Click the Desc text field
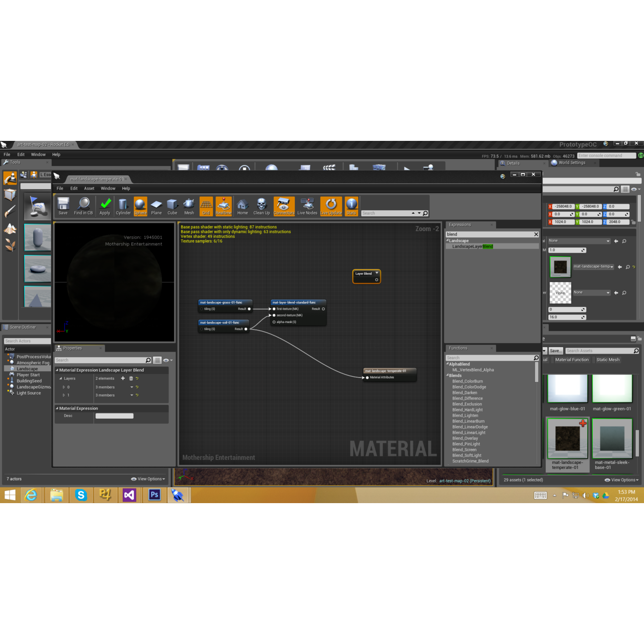Image resolution: width=644 pixels, height=644 pixels. tap(115, 416)
